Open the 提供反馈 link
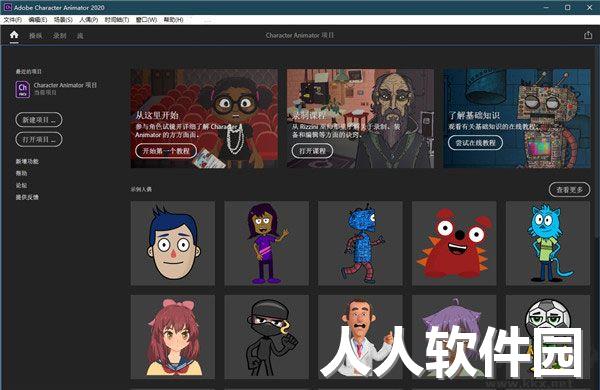600x390 pixels. click(x=27, y=197)
